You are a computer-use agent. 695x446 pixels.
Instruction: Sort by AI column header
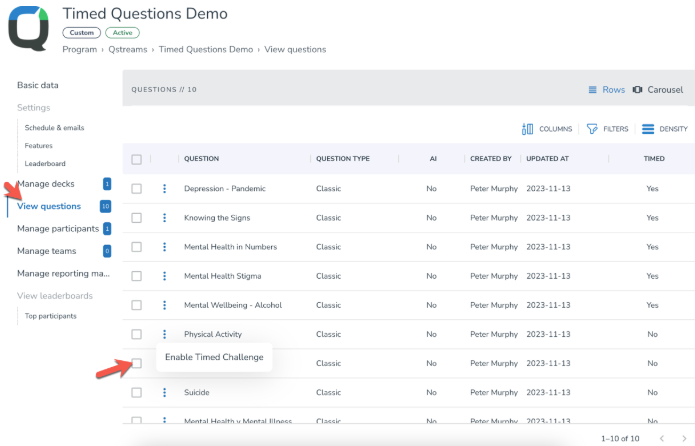click(x=433, y=159)
